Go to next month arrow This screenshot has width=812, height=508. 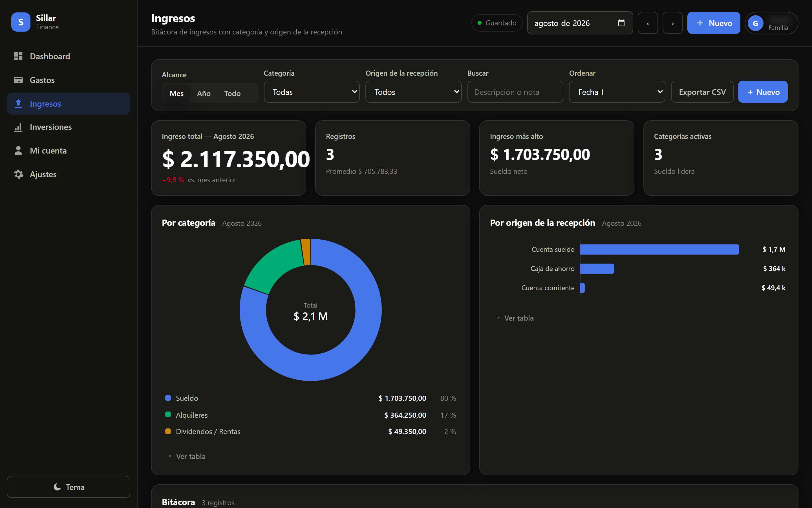click(672, 23)
